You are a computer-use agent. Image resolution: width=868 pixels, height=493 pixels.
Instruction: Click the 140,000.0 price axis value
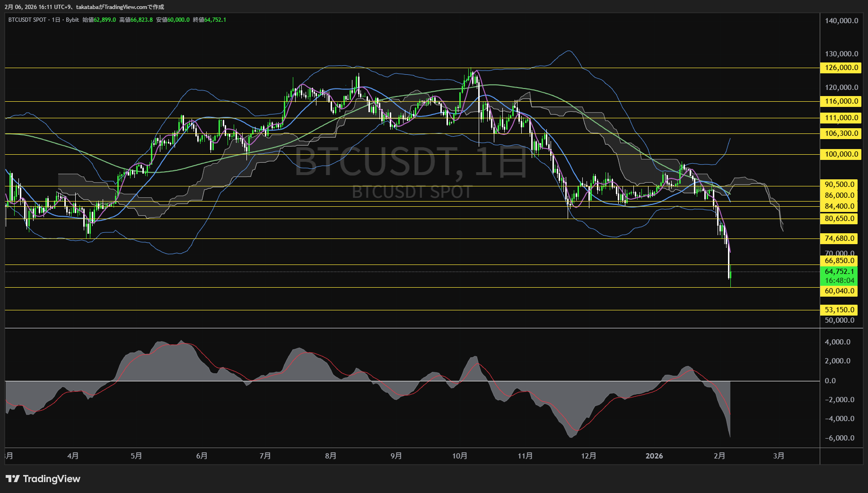[x=842, y=21]
